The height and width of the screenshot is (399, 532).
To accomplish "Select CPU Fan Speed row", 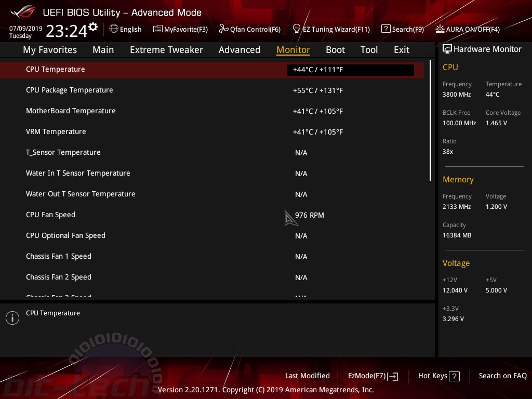I will click(212, 215).
